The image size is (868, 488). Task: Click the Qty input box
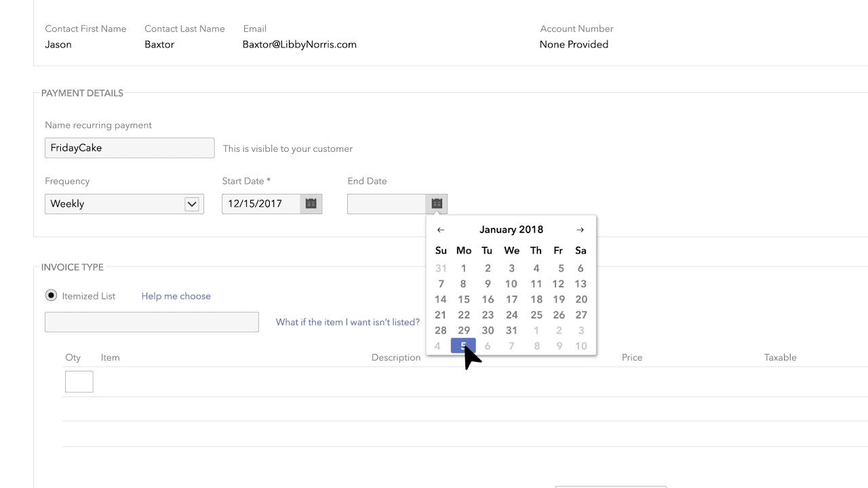point(79,382)
